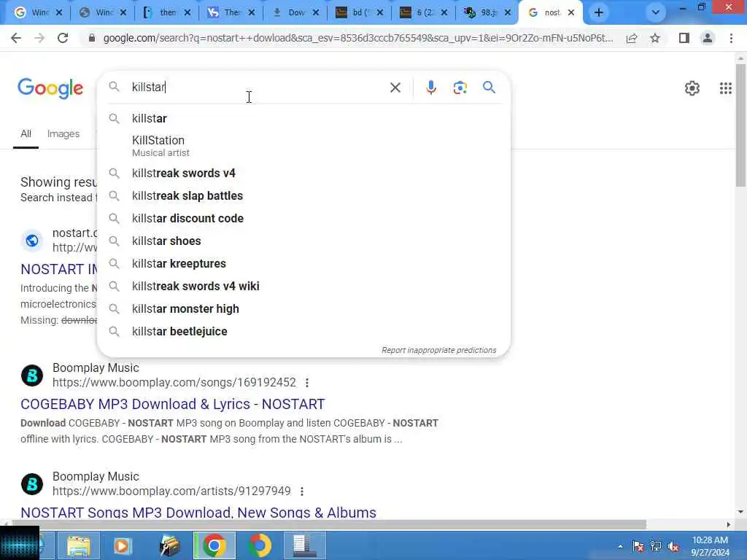Screen dimensions: 747x560
Task: Click the boomplay.com/songs URL text
Action: (174, 382)
